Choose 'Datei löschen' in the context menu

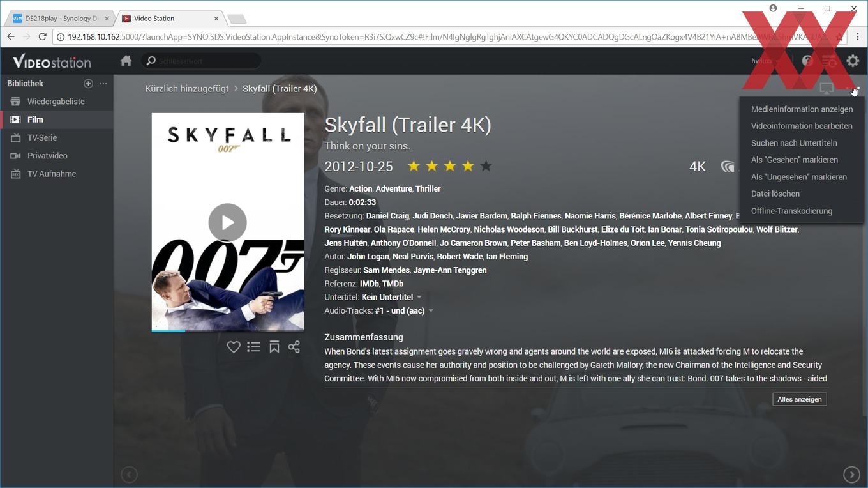coord(775,194)
